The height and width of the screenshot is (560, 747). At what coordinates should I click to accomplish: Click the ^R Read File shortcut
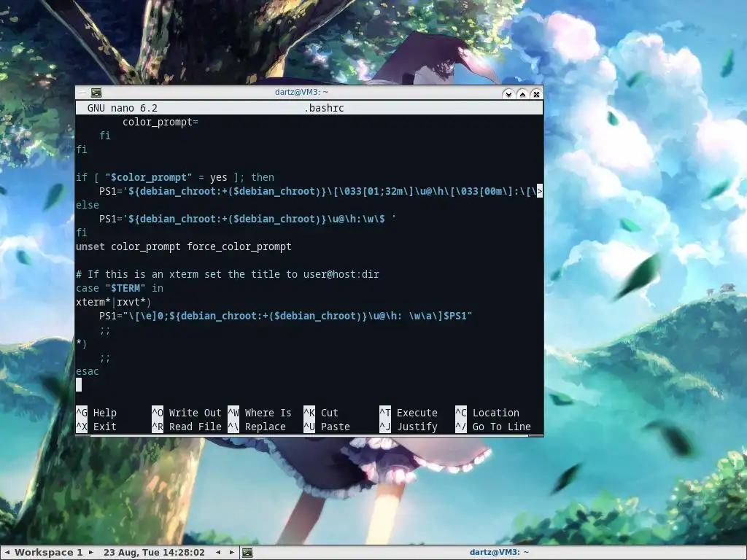click(x=187, y=427)
